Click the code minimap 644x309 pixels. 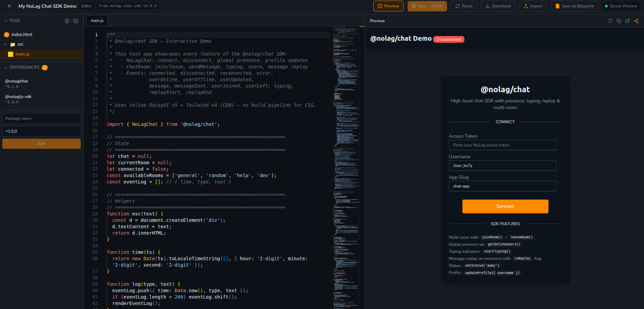tap(346, 167)
